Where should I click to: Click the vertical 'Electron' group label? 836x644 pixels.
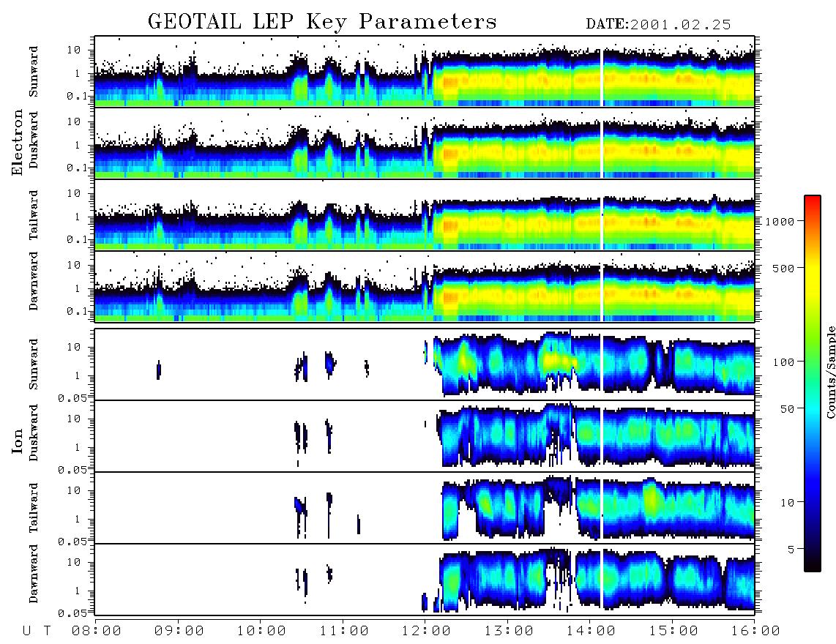tap(17, 143)
